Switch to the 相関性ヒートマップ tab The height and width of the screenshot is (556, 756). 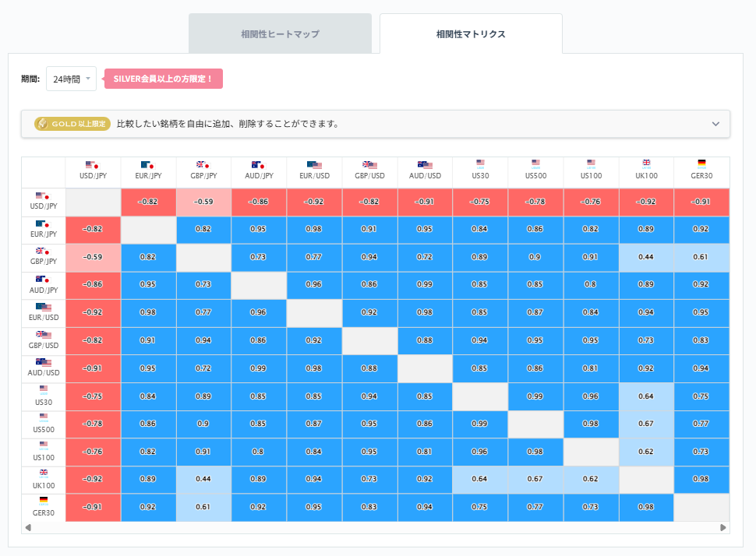280,33
